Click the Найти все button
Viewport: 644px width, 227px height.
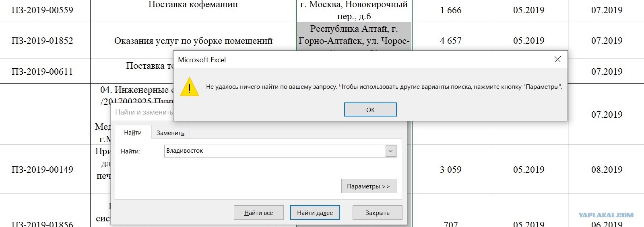pyautogui.click(x=258, y=213)
